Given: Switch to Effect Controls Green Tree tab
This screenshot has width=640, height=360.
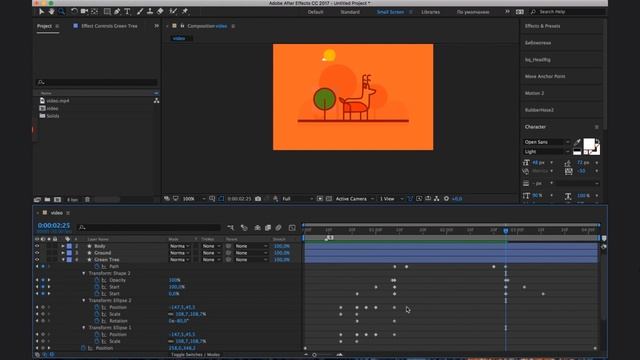Looking at the screenshot, I should pos(109,26).
